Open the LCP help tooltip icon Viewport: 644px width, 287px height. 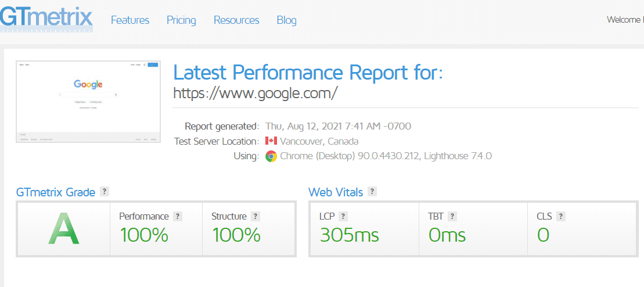tap(343, 216)
